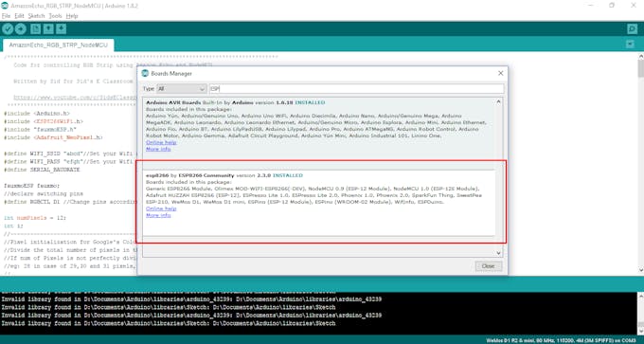Image resolution: width=644 pixels, height=344 pixels.
Task: Open the Tools menu
Action: [55, 16]
